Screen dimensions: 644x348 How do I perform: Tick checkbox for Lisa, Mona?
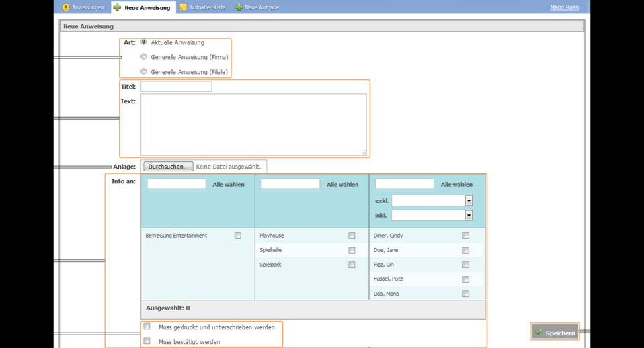(466, 294)
